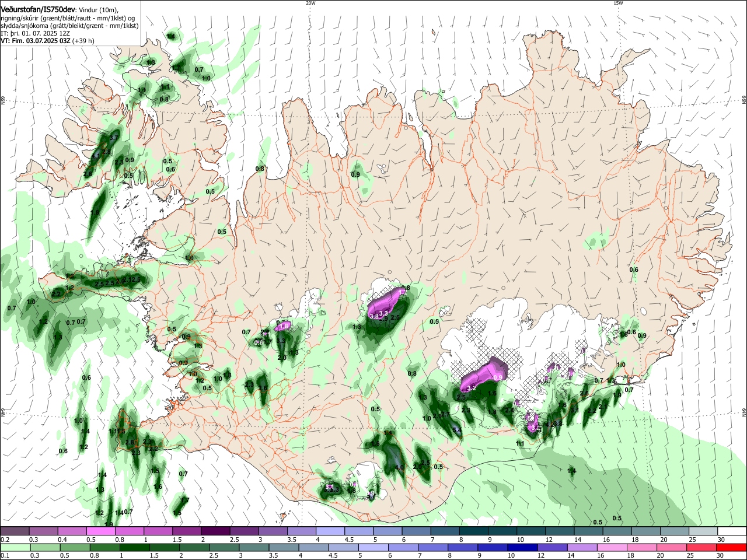Click the 20W longitude label at the top

coord(310,3)
